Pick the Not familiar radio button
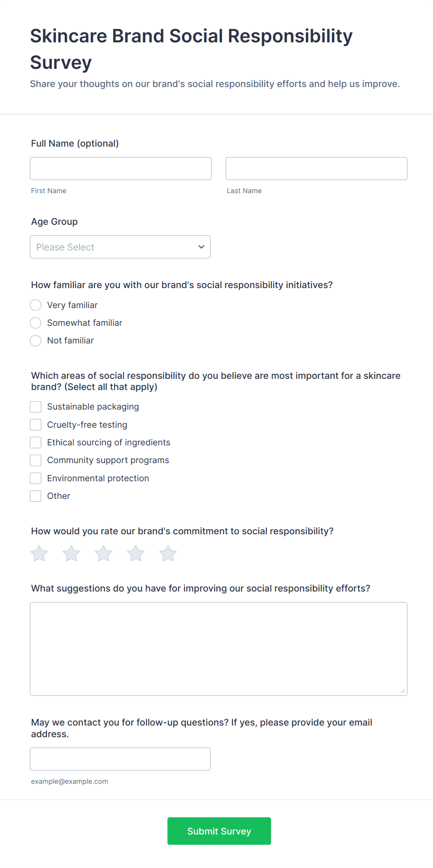433x868 pixels. (x=36, y=341)
